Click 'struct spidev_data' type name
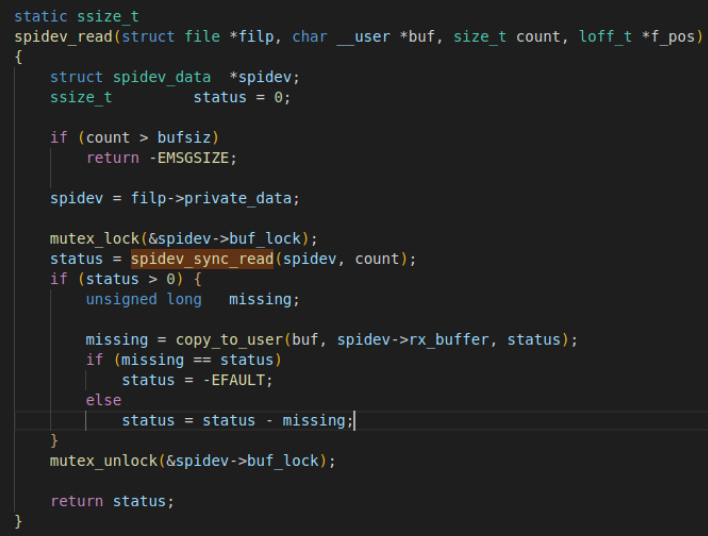708x536 pixels. pyautogui.click(x=130, y=77)
